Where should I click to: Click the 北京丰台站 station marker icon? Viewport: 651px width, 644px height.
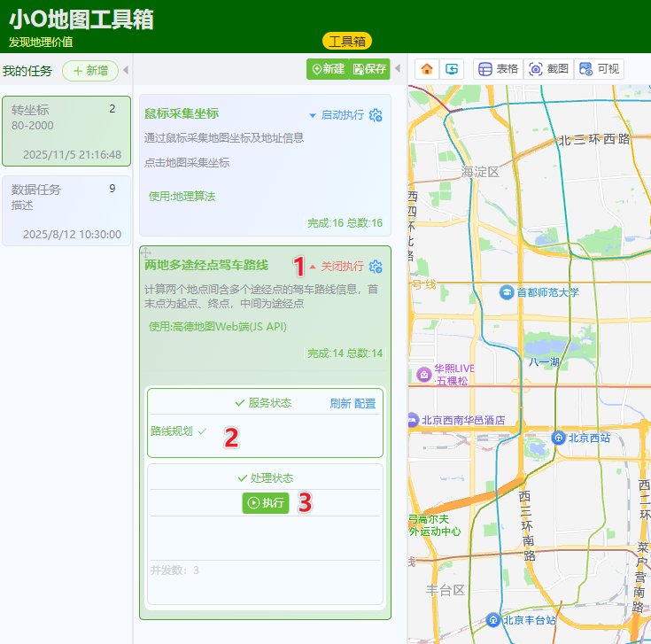point(493,620)
